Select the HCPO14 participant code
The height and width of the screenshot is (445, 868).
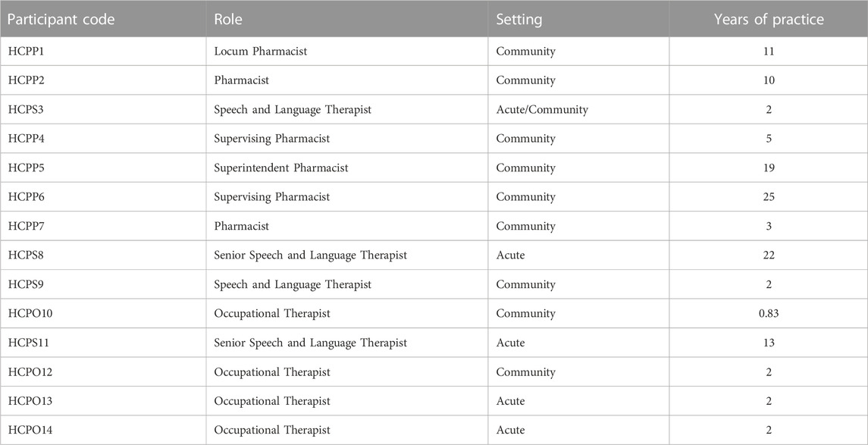[x=30, y=430]
